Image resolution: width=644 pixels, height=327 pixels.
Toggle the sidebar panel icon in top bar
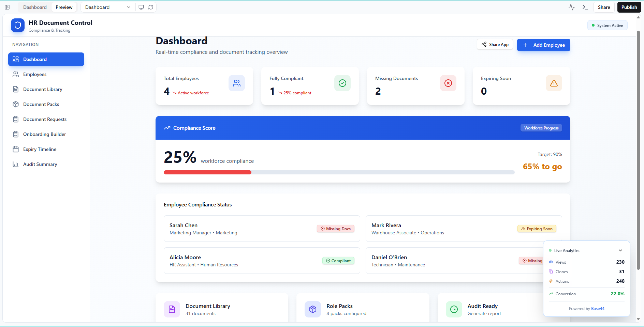click(x=7, y=7)
